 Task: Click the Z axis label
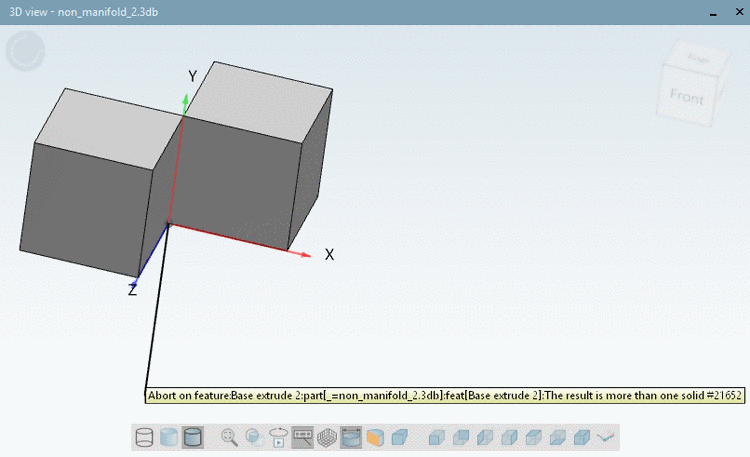[132, 290]
